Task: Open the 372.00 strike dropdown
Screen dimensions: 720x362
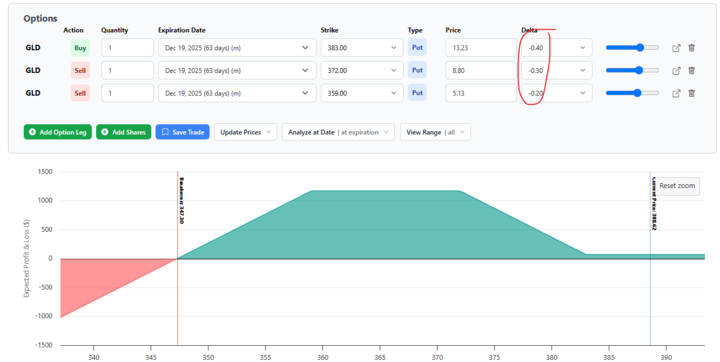Action: pyautogui.click(x=362, y=71)
